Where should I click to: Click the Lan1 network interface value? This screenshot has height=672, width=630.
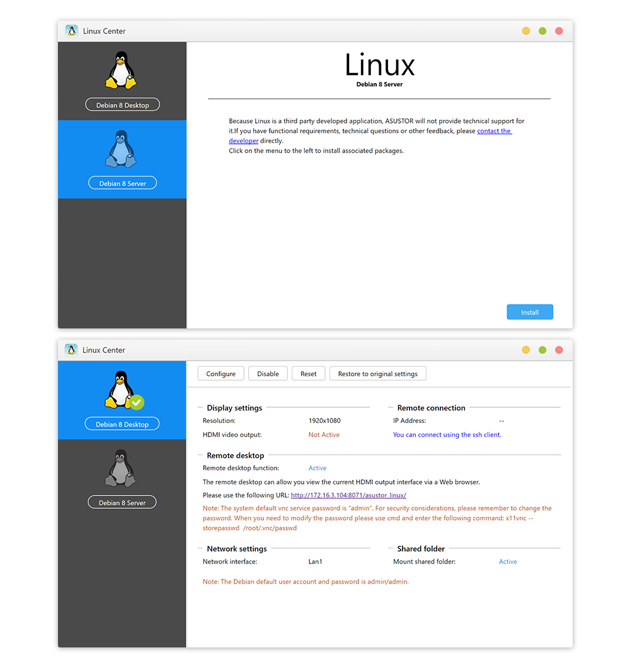[315, 562]
